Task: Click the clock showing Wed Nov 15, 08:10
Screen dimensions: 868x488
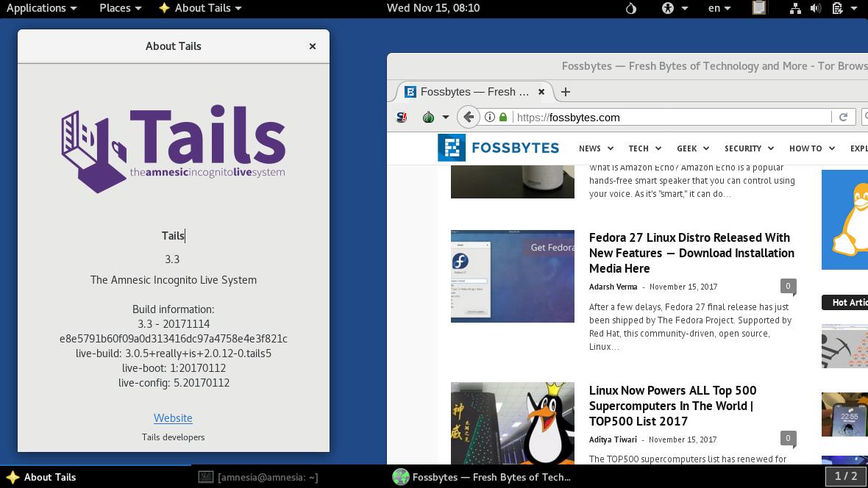Action: (433, 8)
